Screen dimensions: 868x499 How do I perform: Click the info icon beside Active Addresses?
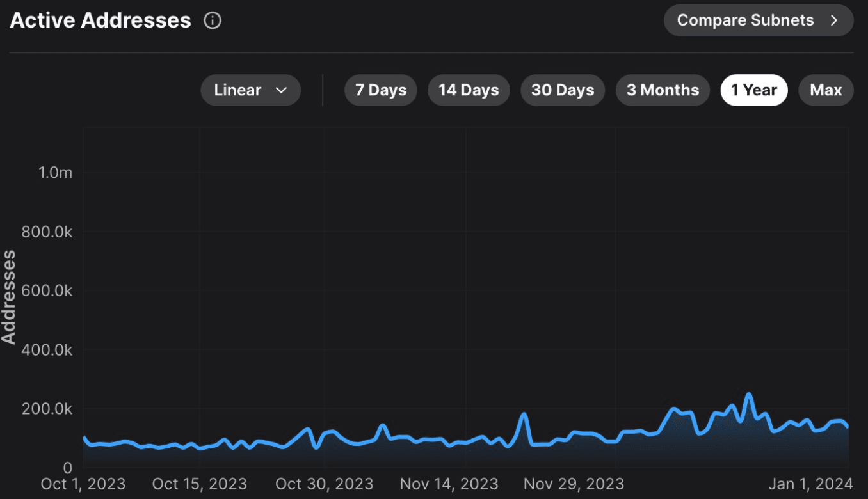click(213, 20)
